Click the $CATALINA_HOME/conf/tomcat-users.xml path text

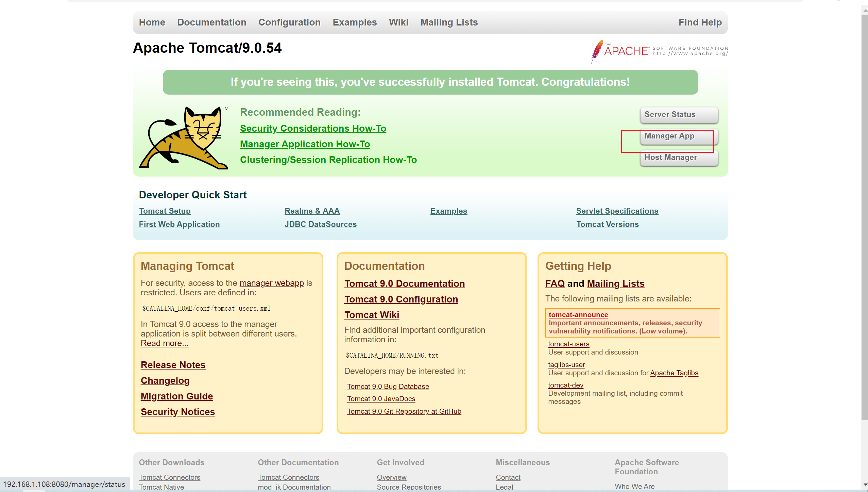coord(206,308)
